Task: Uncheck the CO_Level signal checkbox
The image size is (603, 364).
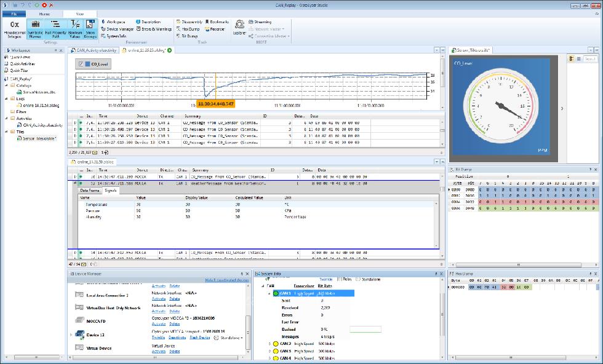Action: pos(81,64)
